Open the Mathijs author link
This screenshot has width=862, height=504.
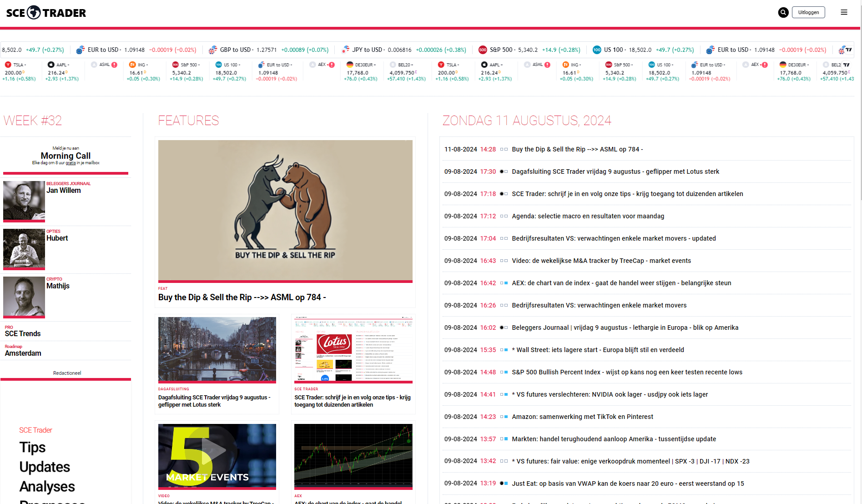tap(58, 286)
